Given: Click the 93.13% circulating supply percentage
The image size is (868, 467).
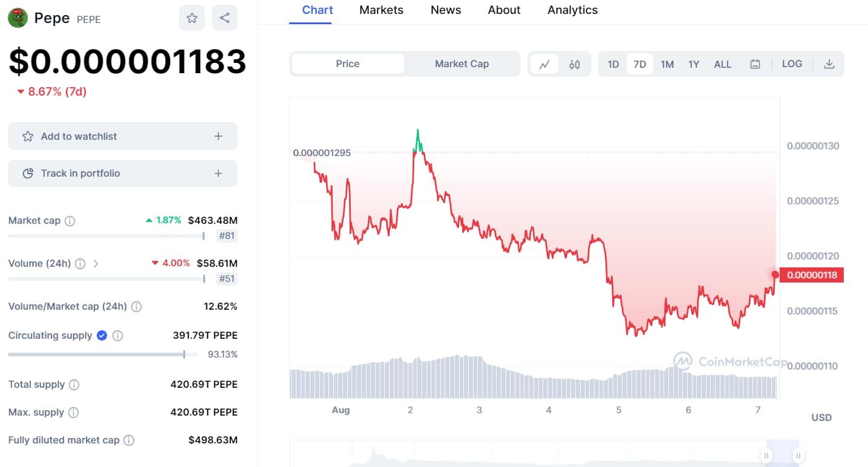Looking at the screenshot, I should tap(223, 354).
